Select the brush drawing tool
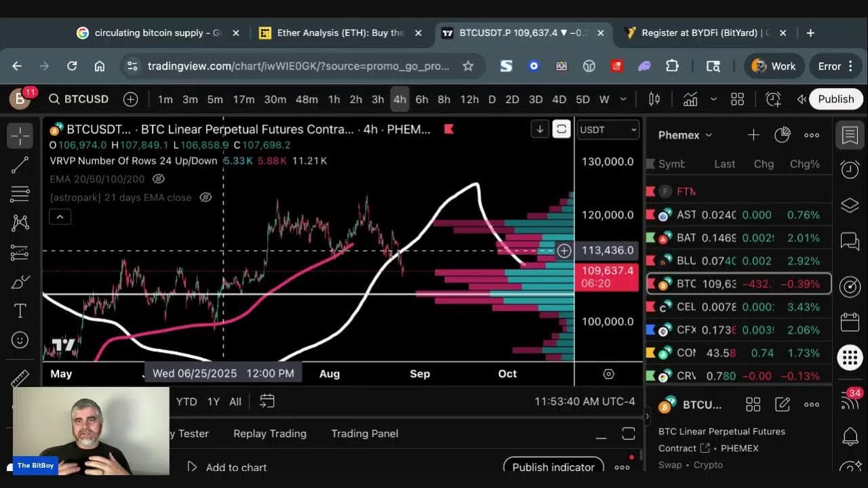Screen dimensions: 868x488 pyautogui.click(x=20, y=281)
